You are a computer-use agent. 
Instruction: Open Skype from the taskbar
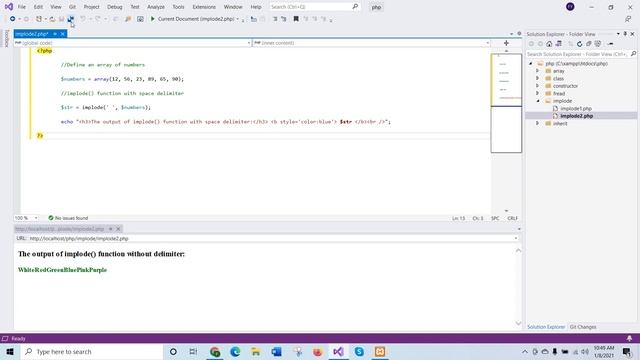click(359, 351)
